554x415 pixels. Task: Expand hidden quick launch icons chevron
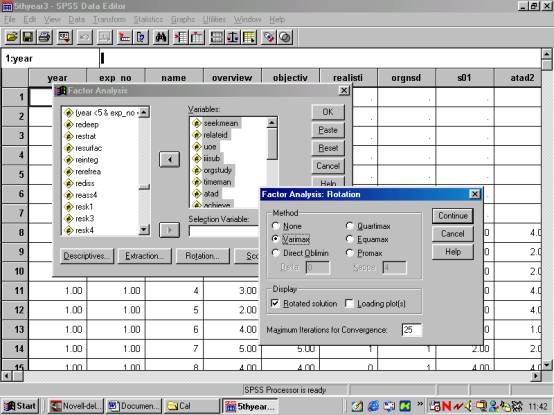click(419, 404)
